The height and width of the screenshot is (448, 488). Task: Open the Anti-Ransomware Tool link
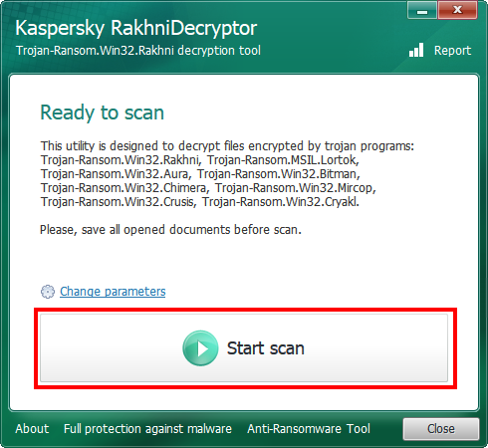click(x=309, y=429)
